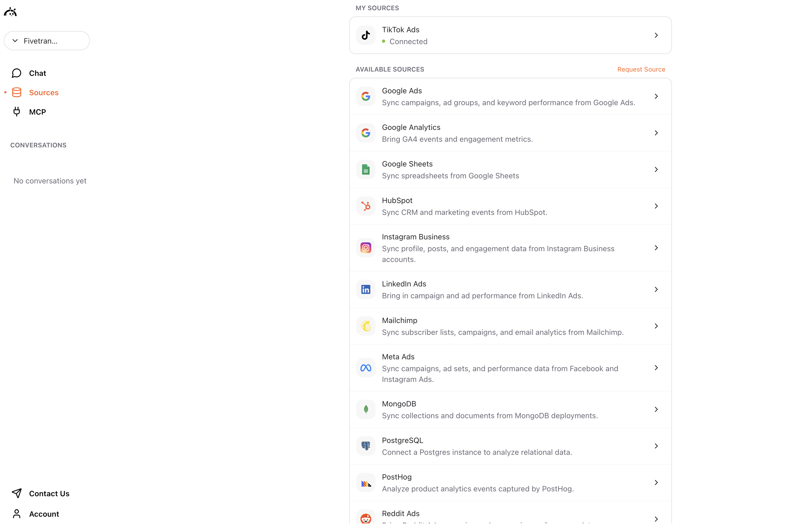Click the TikTok Ads logo icon
Screen dimensions: 786x532
[366, 35]
